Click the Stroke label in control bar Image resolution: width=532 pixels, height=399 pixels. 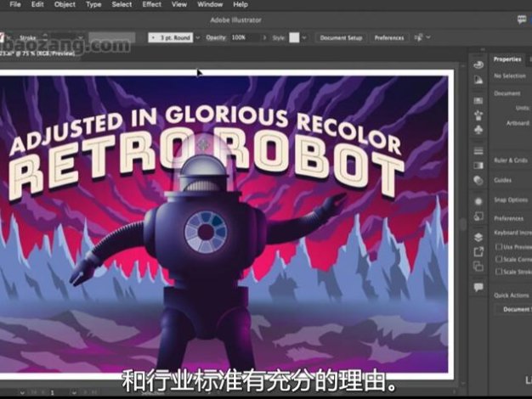coord(28,37)
